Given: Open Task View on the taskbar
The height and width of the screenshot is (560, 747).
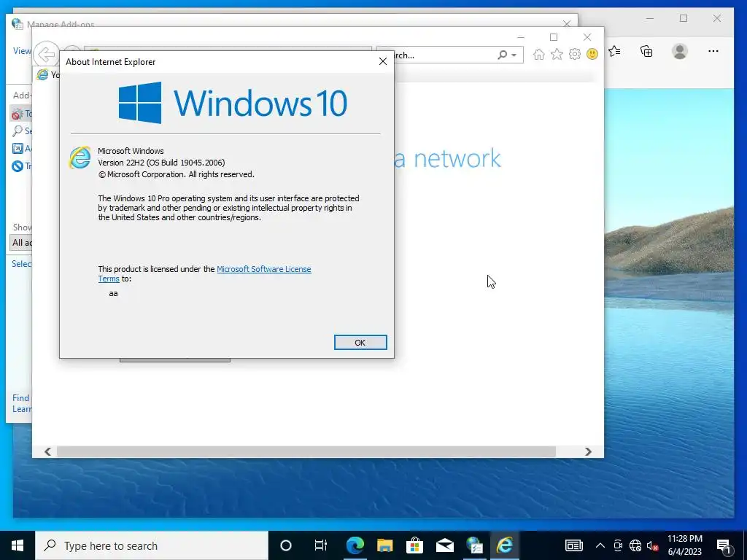Looking at the screenshot, I should tap(321, 545).
